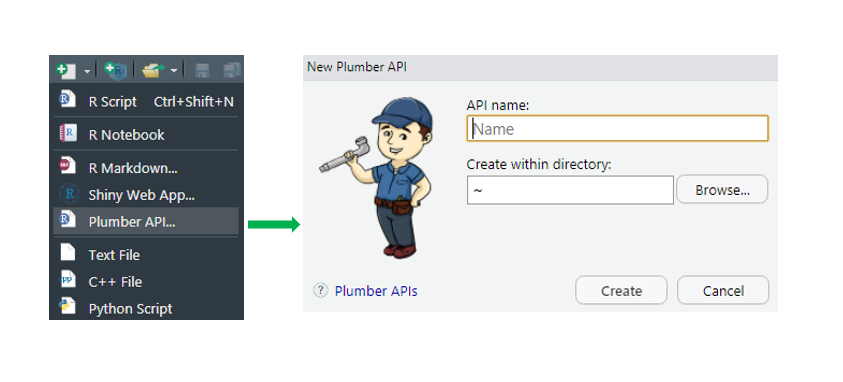The width and height of the screenshot is (843, 382).
Task: Click the Shiny Web App icon
Action: click(x=69, y=193)
